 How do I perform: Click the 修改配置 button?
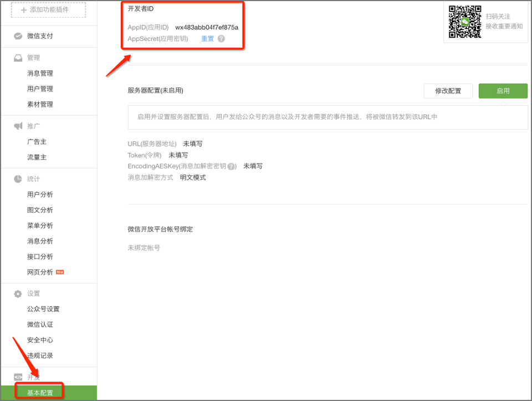448,91
